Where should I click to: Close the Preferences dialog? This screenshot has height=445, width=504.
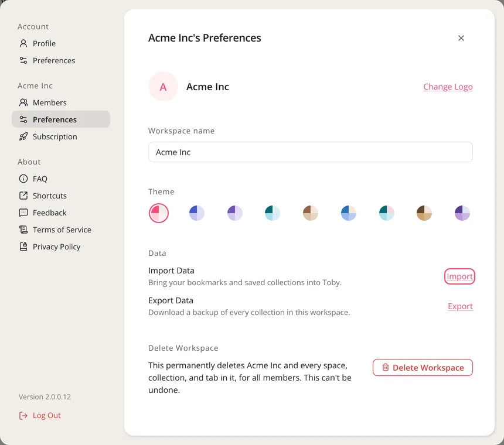point(461,38)
